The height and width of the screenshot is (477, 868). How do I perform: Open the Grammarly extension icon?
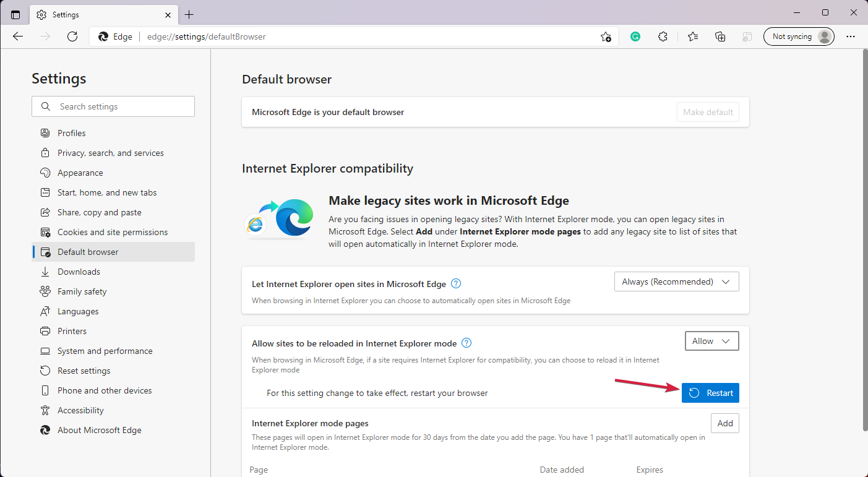tap(635, 37)
